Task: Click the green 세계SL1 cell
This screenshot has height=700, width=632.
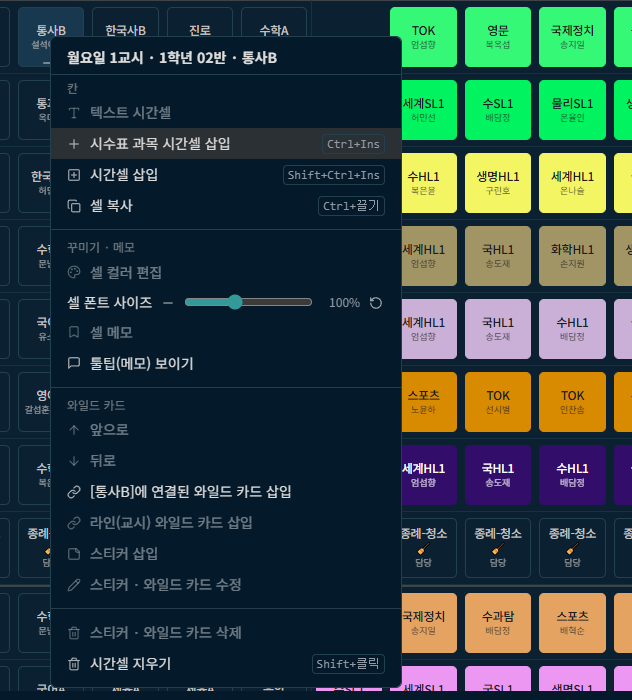Action: [429, 110]
